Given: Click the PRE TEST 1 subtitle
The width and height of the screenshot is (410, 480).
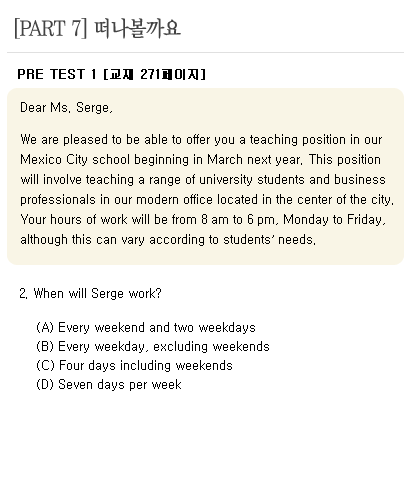Looking at the screenshot, I should coord(57,74).
